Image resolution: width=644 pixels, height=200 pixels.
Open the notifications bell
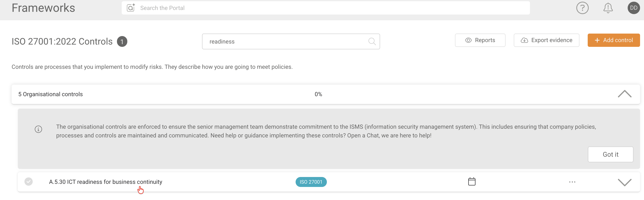pos(608,8)
